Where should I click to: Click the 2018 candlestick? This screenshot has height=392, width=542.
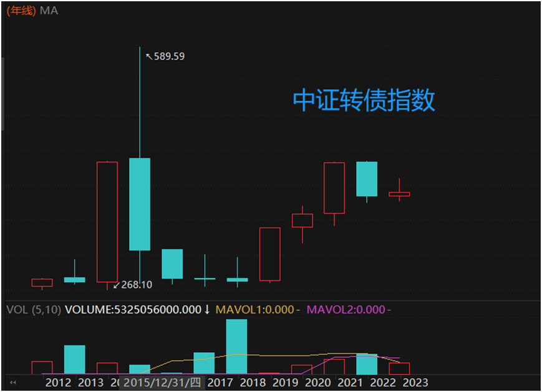[237, 279]
